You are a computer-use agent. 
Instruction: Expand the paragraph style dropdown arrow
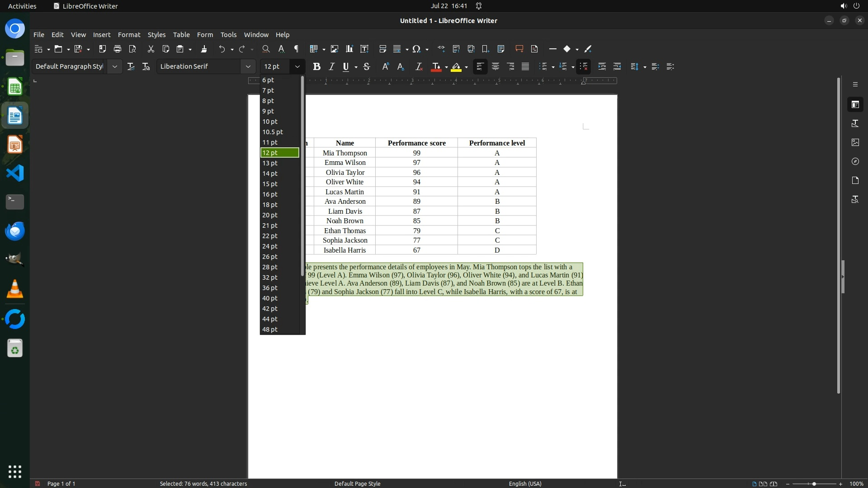[115, 66]
